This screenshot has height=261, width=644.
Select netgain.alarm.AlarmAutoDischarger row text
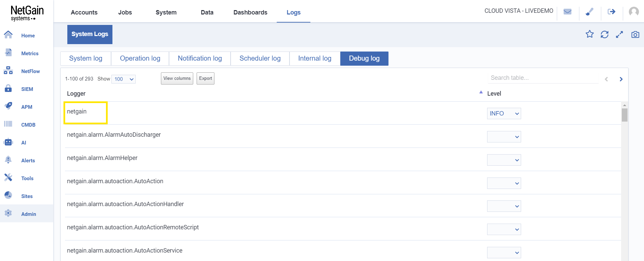(114, 135)
